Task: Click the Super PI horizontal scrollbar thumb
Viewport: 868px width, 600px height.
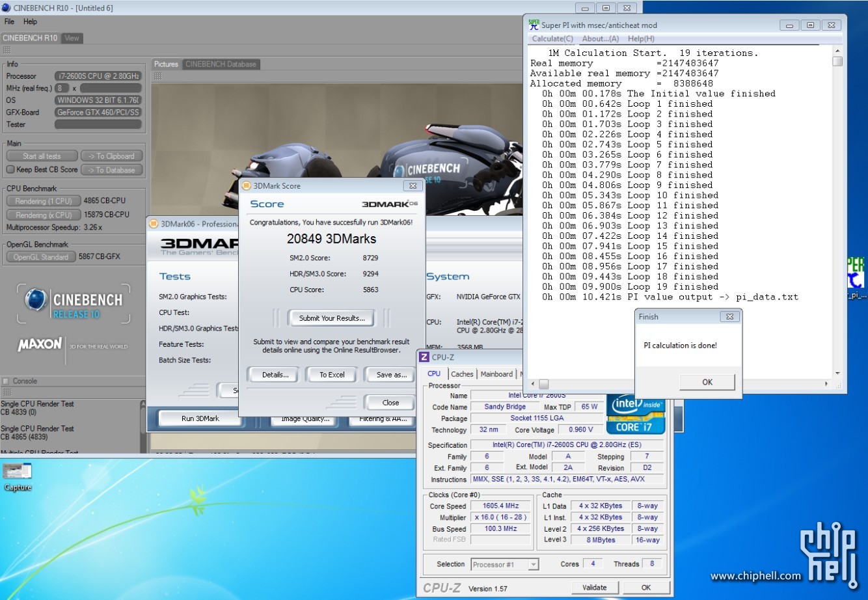Action: (x=544, y=384)
